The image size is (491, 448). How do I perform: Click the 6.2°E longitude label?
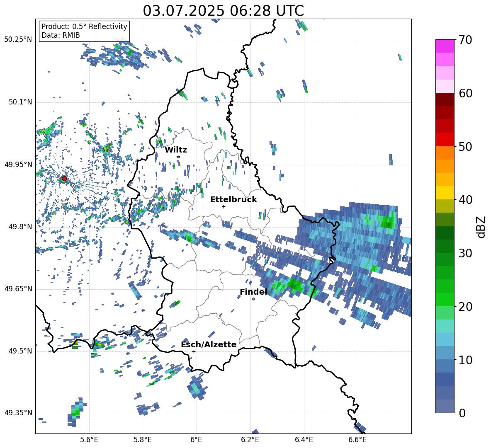(250, 440)
